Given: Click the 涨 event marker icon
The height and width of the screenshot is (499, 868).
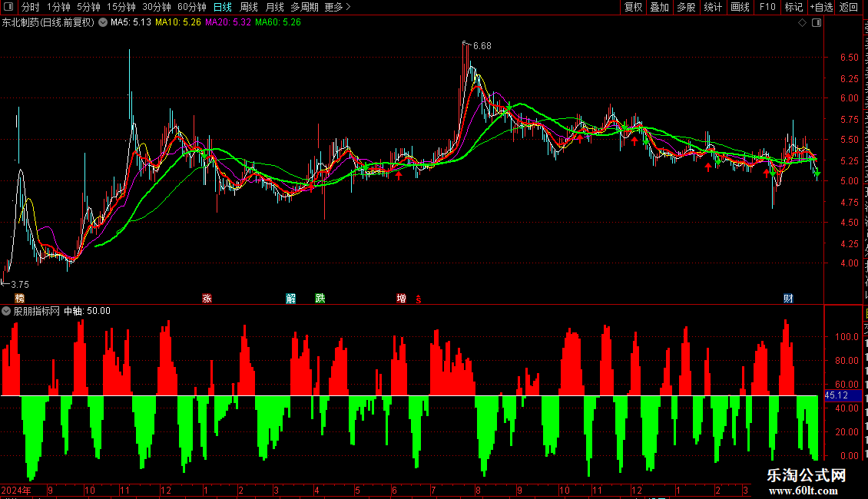Looking at the screenshot, I should click(207, 299).
